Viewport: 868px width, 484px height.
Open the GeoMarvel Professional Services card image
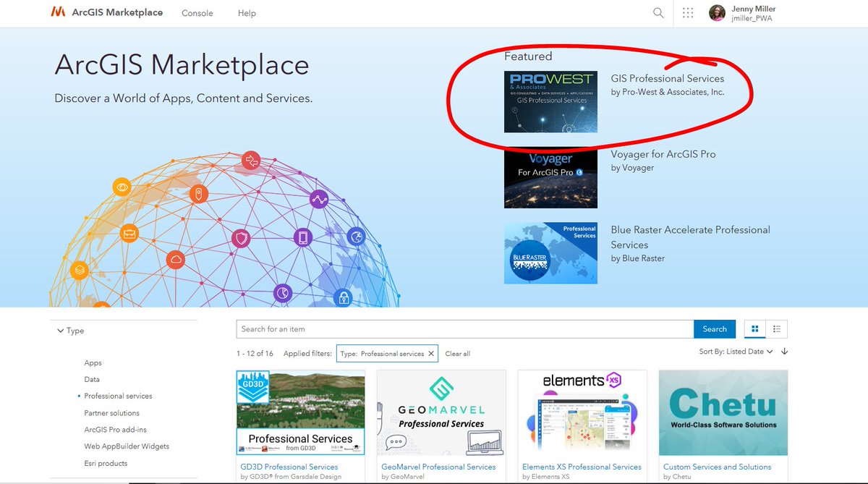[x=441, y=412]
